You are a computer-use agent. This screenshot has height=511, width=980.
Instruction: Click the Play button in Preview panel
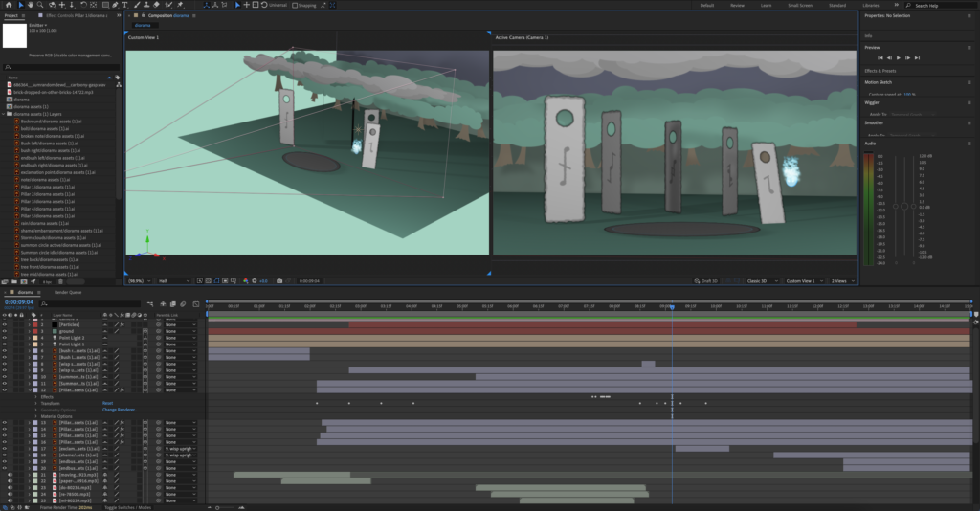(898, 58)
